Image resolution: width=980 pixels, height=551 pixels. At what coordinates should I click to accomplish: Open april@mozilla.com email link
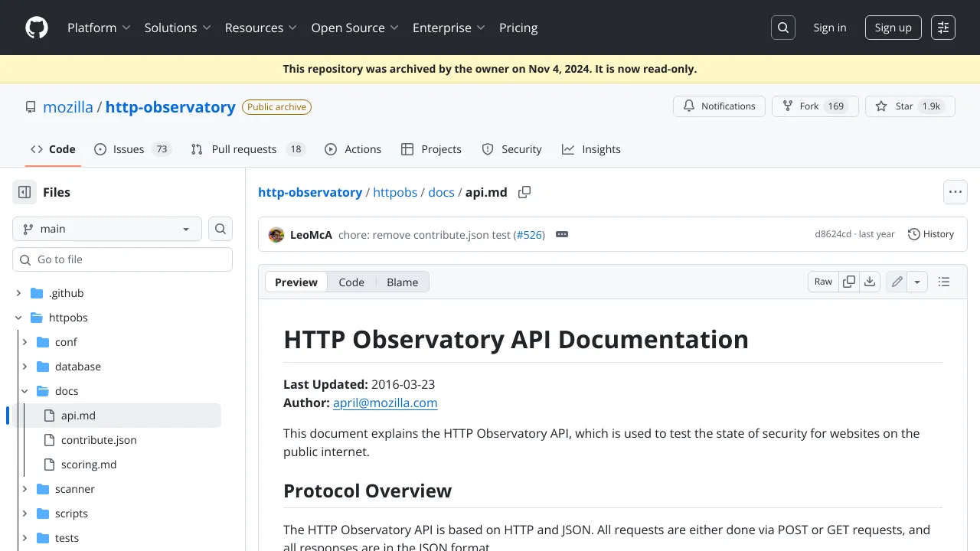pyautogui.click(x=385, y=403)
